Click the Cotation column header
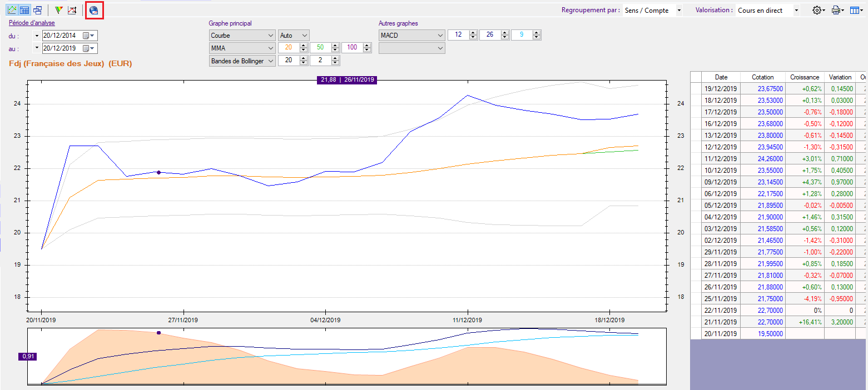The height and width of the screenshot is (390, 868). point(762,77)
